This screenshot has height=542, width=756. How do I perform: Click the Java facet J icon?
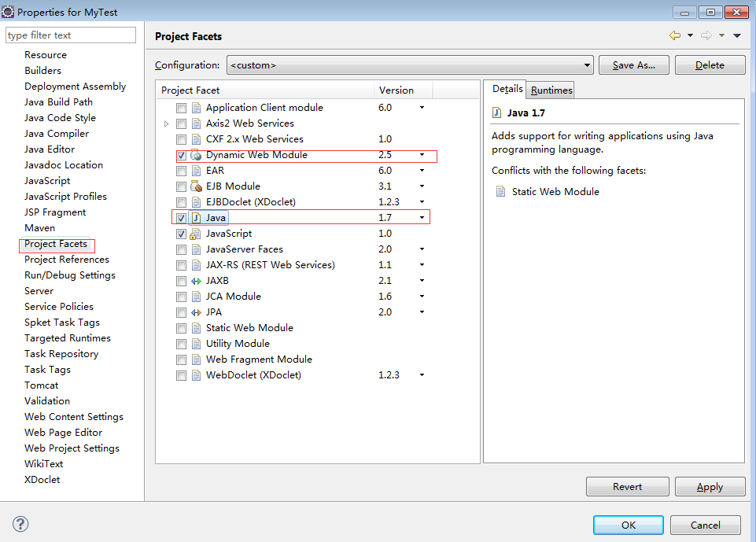(x=196, y=218)
